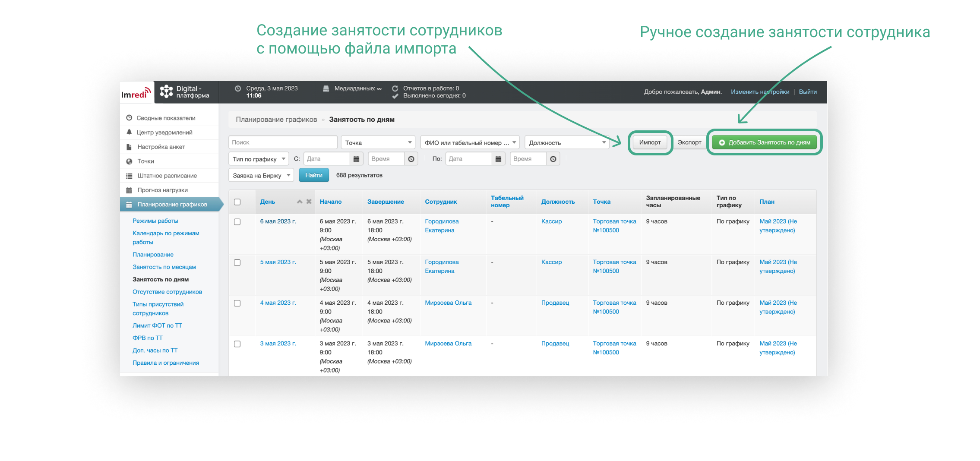The width and height of the screenshot is (980, 461).
Task: Go to Отсутствие сотрудников
Action: [167, 292]
